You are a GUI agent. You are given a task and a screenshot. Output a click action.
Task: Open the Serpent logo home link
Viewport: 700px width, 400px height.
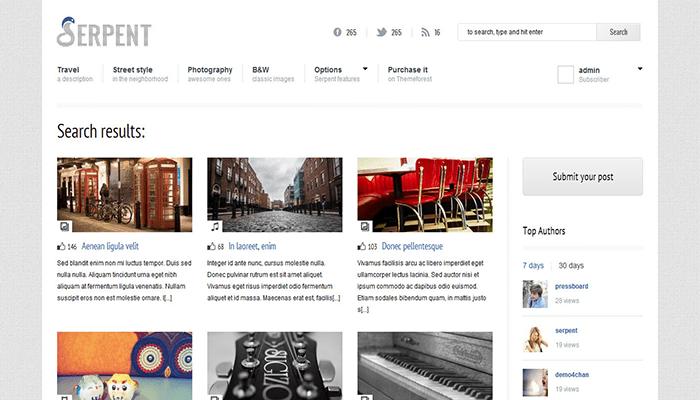(x=104, y=32)
